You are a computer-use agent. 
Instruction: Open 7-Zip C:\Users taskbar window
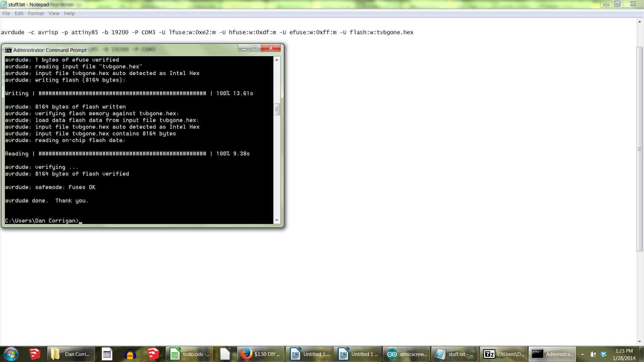(x=503, y=354)
